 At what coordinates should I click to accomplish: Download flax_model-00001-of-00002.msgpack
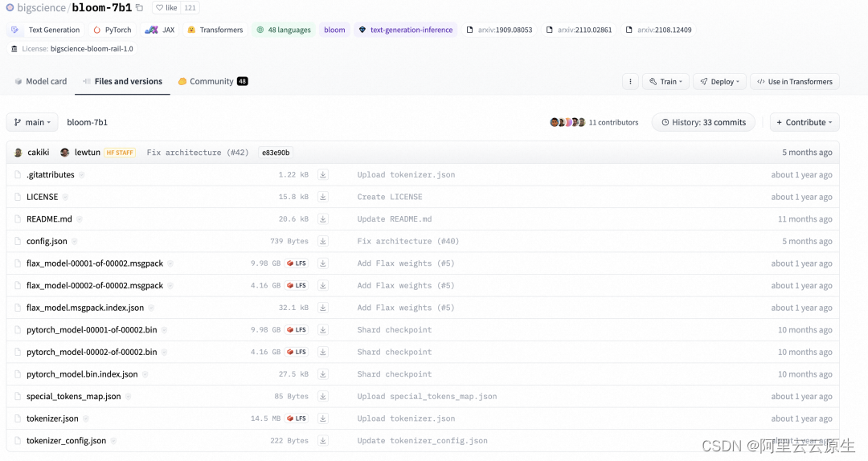323,263
